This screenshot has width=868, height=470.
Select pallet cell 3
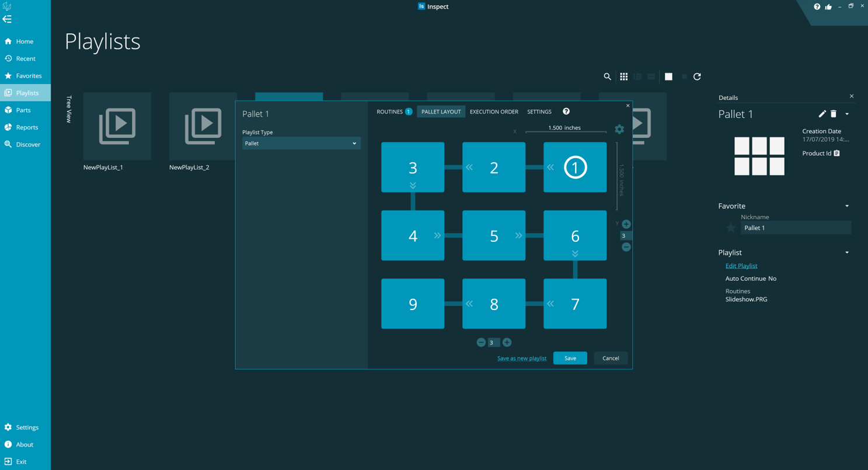tap(413, 167)
